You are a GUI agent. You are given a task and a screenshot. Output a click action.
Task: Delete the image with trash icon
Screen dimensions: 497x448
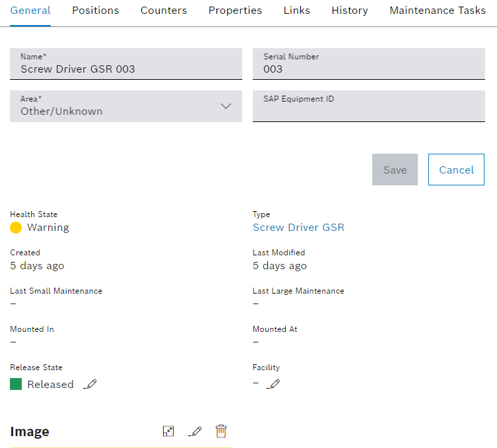point(221,432)
